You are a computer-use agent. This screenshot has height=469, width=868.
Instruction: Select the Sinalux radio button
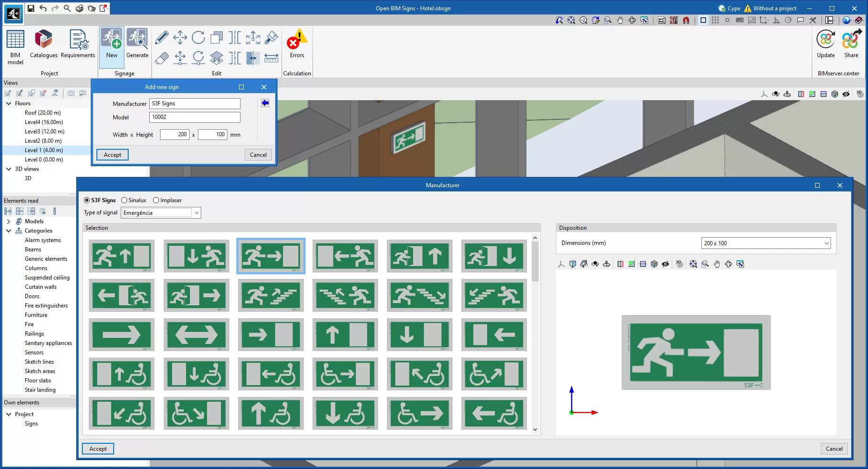124,200
